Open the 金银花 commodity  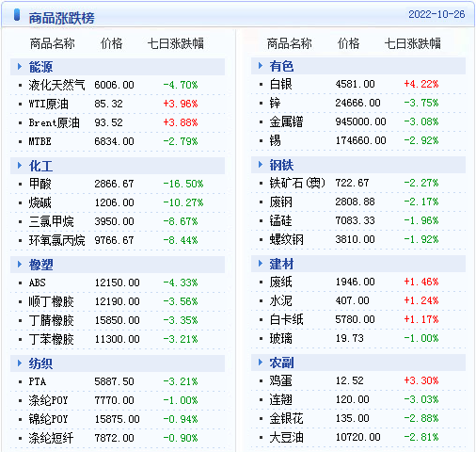point(286,418)
